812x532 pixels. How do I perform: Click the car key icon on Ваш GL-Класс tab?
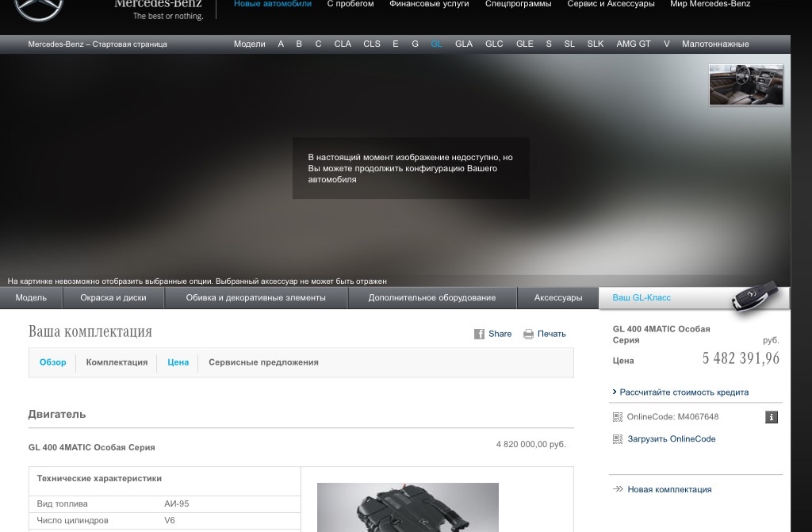(x=755, y=297)
